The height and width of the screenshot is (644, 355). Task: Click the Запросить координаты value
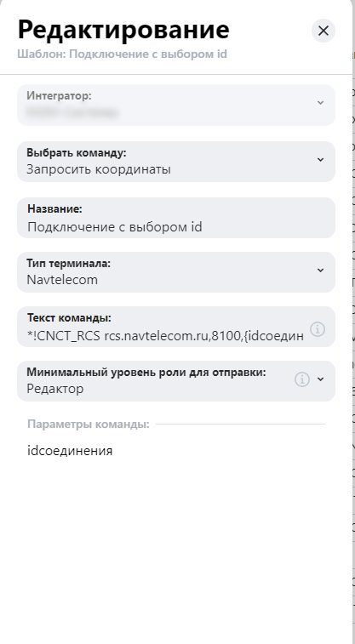[x=99, y=169]
